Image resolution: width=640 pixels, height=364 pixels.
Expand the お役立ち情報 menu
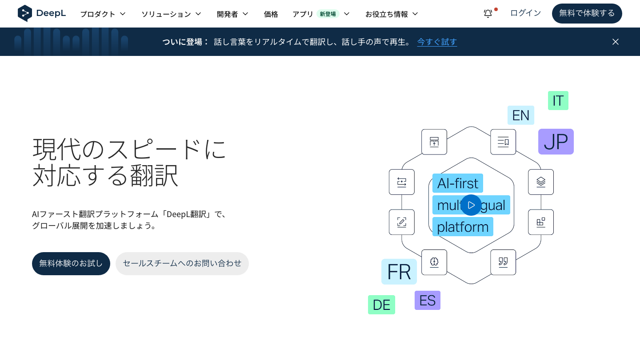pyautogui.click(x=392, y=14)
